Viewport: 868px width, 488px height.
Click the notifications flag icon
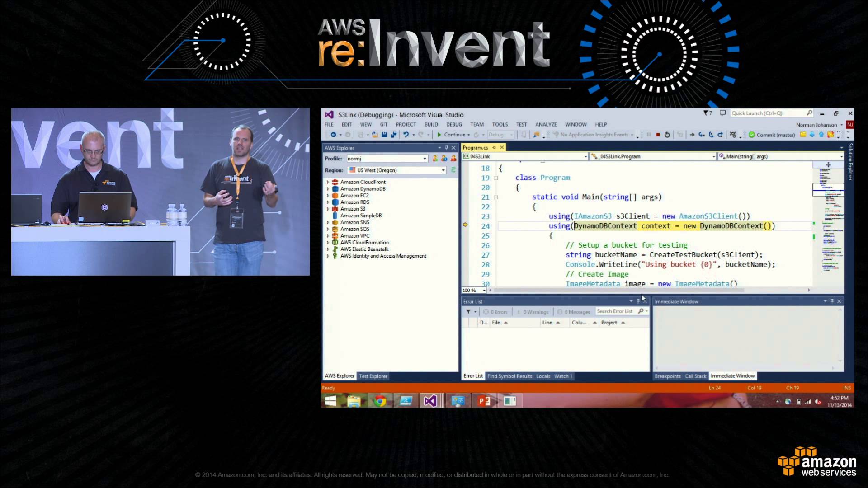708,113
